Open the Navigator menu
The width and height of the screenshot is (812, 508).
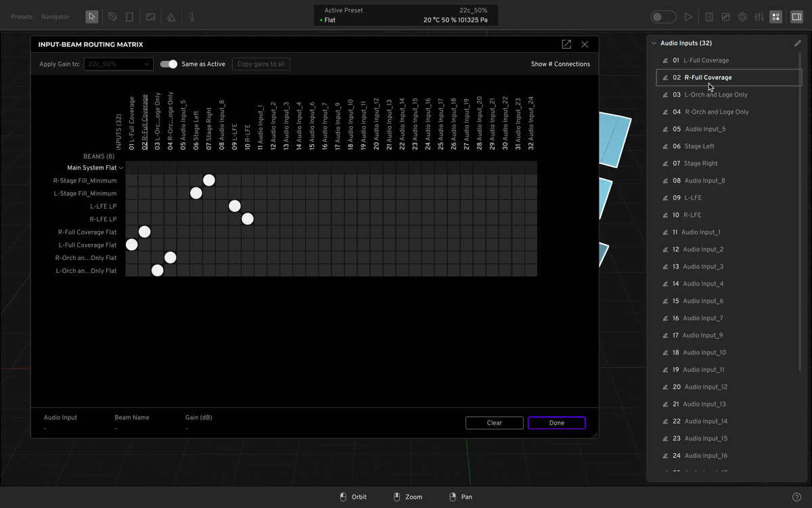pyautogui.click(x=55, y=17)
